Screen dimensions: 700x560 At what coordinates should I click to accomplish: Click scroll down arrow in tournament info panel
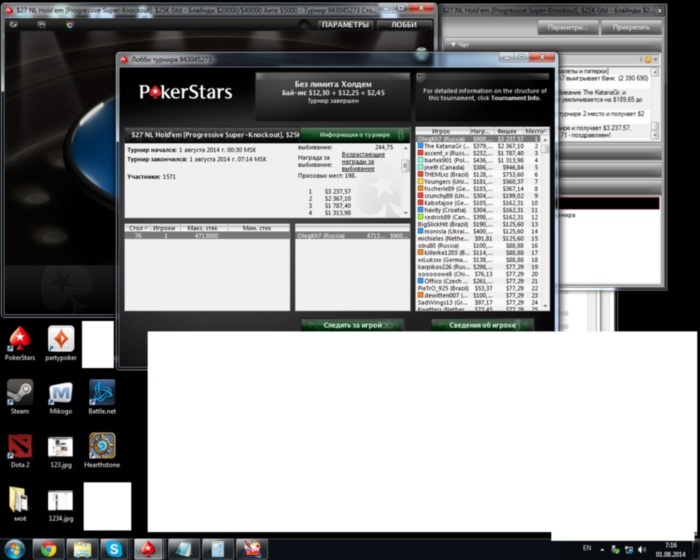405,213
